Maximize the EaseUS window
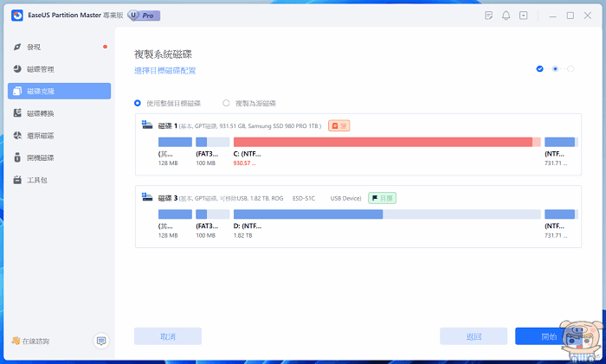This screenshot has height=364, width=606. click(571, 16)
